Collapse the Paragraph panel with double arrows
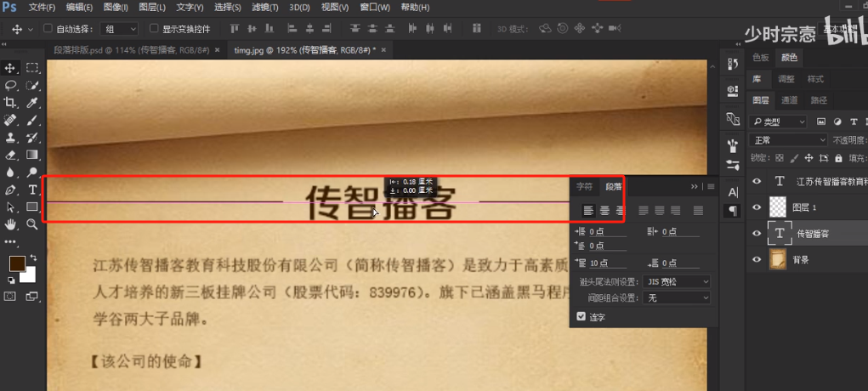The height and width of the screenshot is (391, 868). tap(695, 187)
